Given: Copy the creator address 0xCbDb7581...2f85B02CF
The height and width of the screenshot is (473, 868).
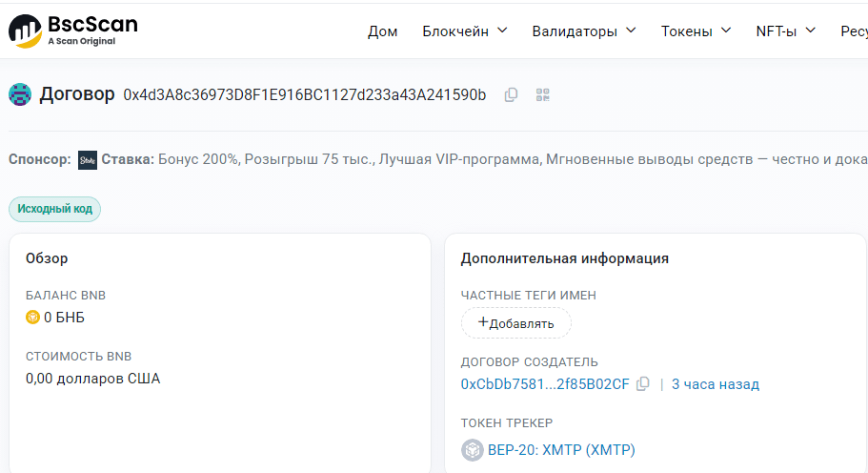Looking at the screenshot, I should (643, 384).
